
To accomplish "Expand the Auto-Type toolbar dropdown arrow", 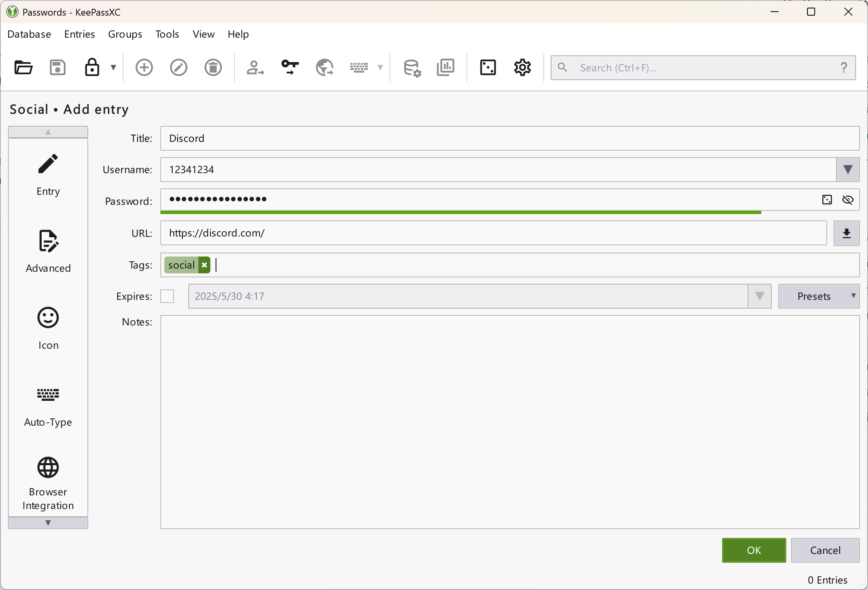I will tap(380, 67).
